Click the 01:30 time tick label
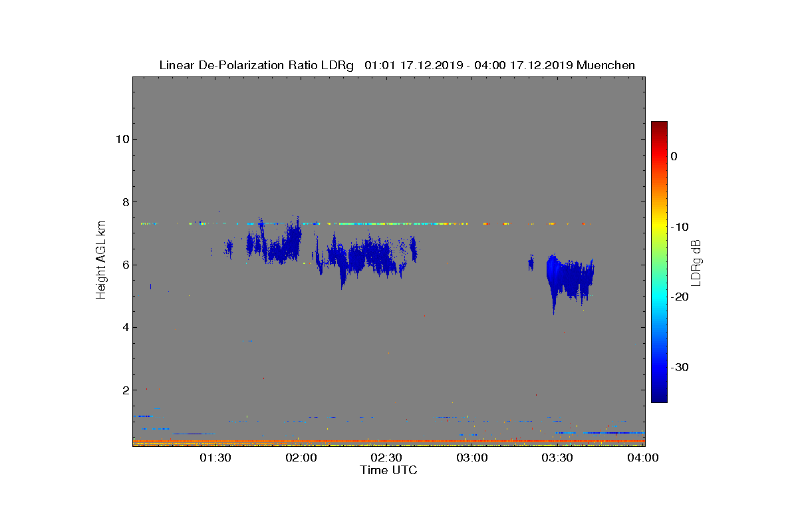 click(x=215, y=458)
